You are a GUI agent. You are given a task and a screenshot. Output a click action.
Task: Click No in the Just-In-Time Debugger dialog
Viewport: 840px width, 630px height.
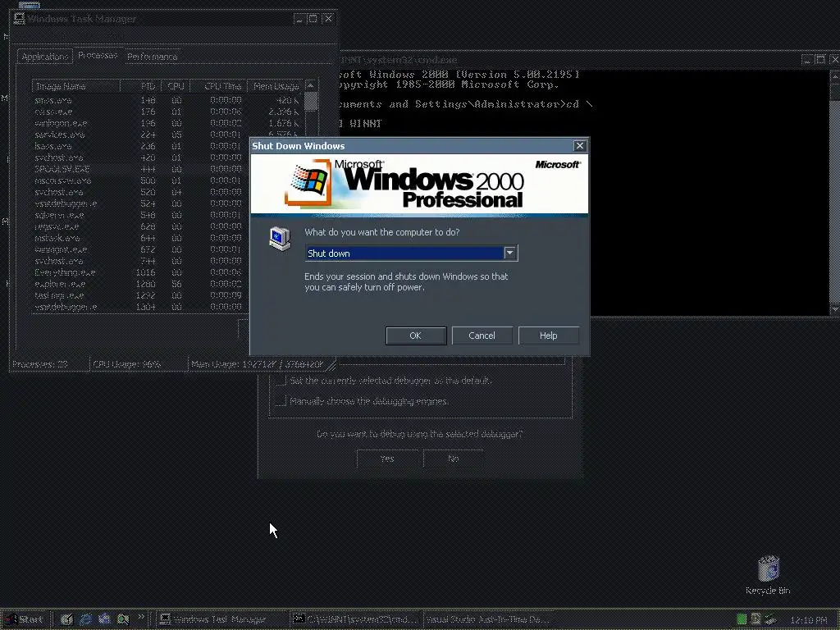click(453, 459)
